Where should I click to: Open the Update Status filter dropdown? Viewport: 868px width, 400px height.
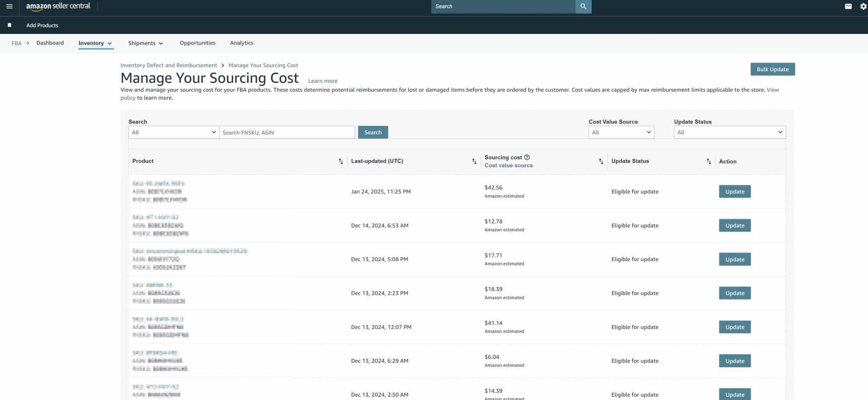(730, 132)
